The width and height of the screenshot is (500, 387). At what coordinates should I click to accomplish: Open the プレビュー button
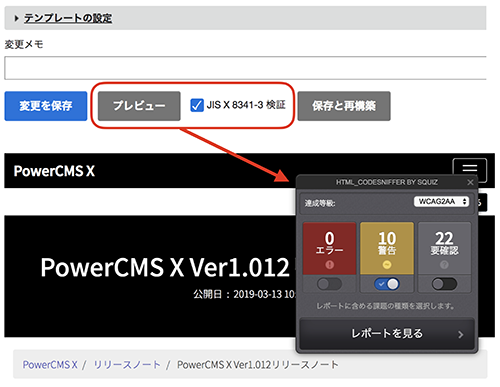coord(139,106)
